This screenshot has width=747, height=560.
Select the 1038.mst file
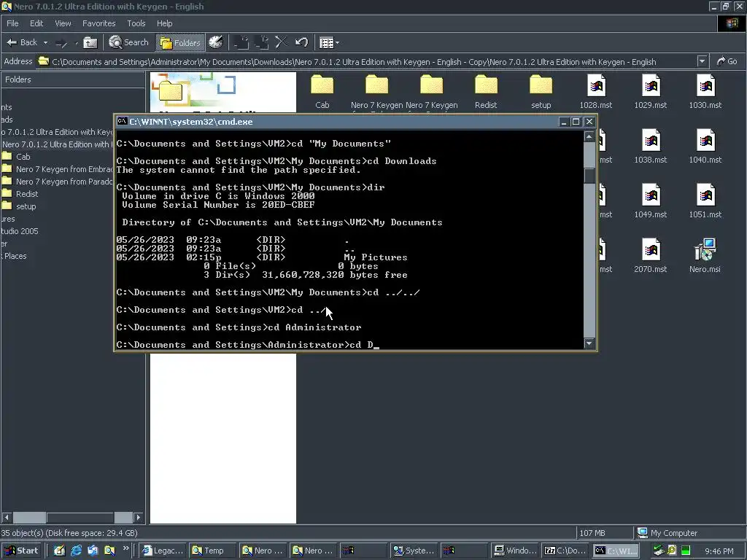650,146
